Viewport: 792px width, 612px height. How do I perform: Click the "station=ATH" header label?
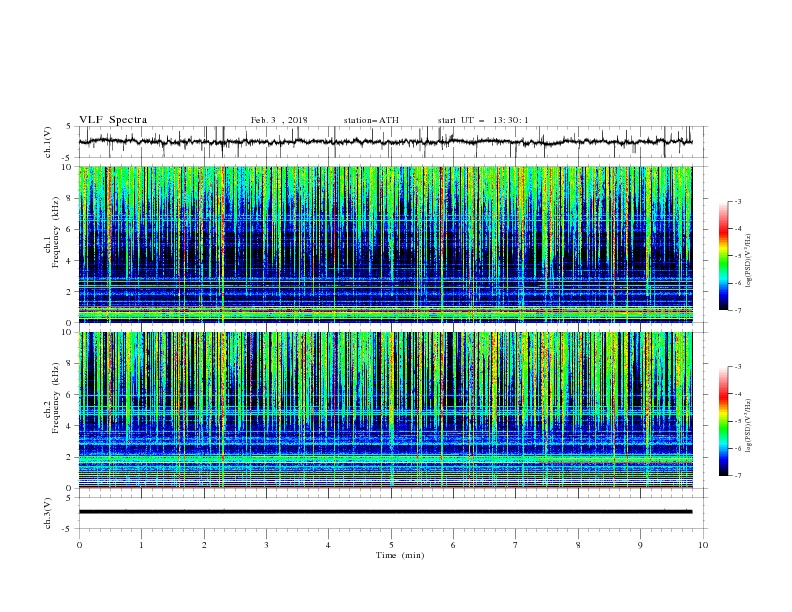point(371,120)
